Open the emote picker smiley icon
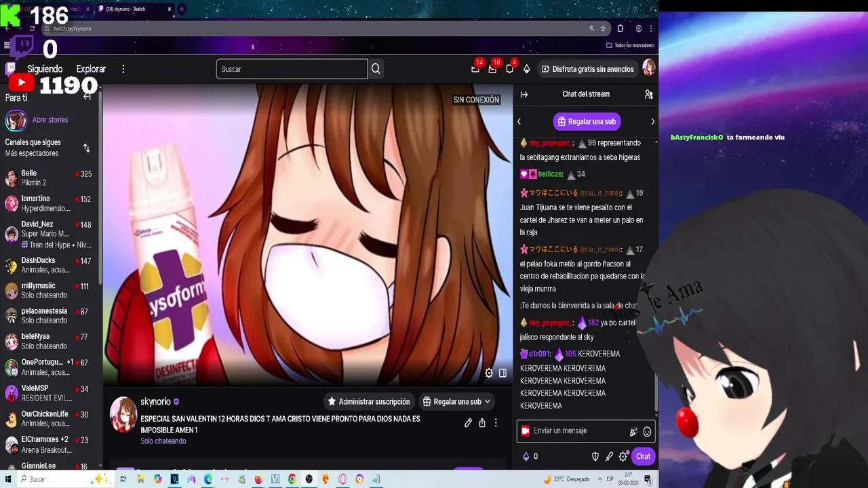Screen dimensions: 868x488 647,432
